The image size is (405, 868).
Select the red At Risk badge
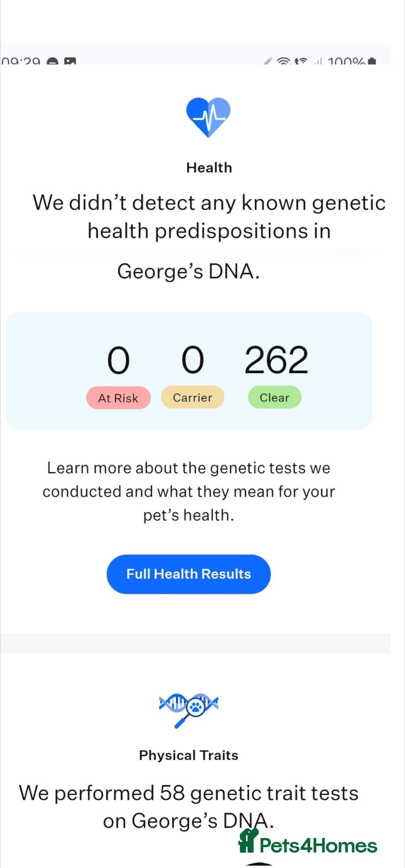click(x=118, y=398)
